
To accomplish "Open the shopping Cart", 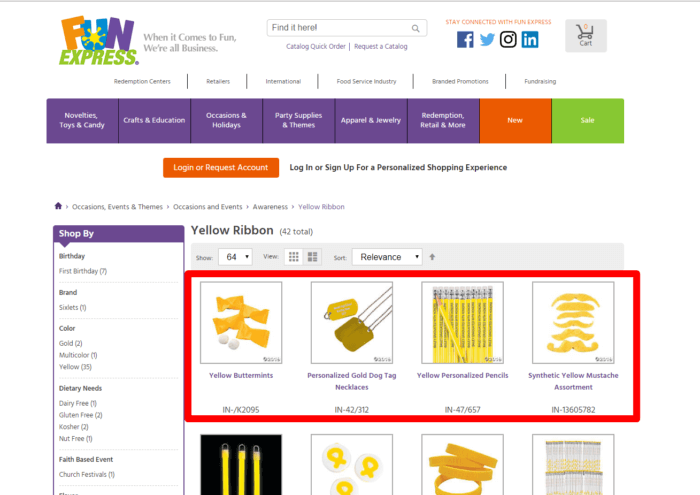I will (585, 35).
